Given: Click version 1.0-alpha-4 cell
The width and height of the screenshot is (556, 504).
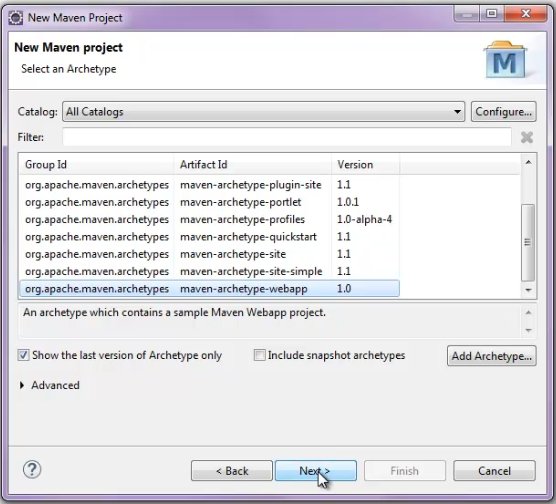Looking at the screenshot, I should click(365, 220).
